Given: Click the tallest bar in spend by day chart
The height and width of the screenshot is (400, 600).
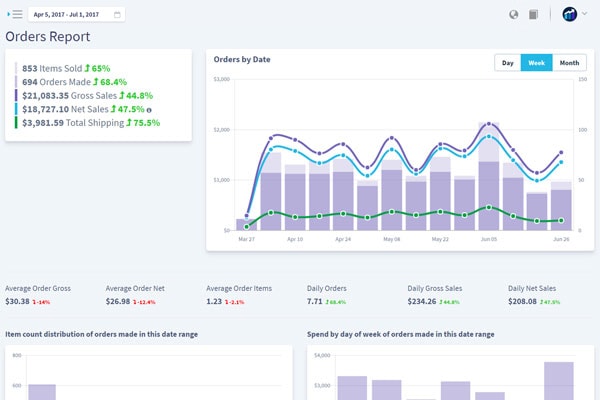Looking at the screenshot, I should (x=559, y=381).
